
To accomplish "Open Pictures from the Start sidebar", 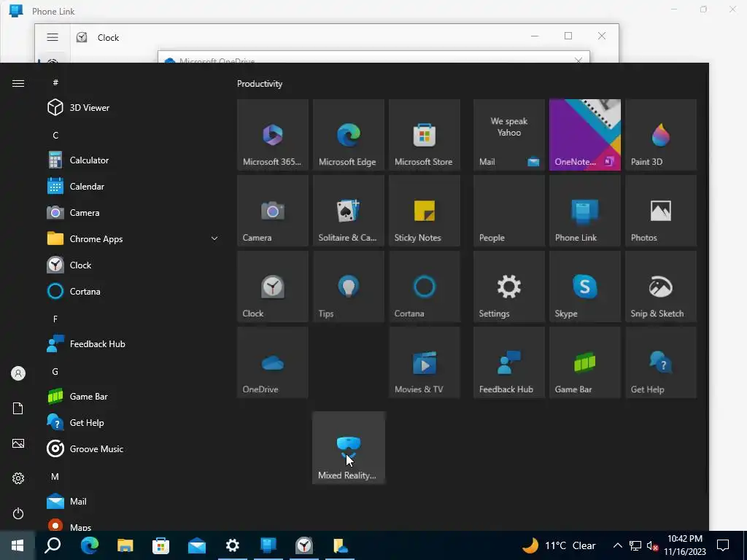I will pyautogui.click(x=18, y=443).
